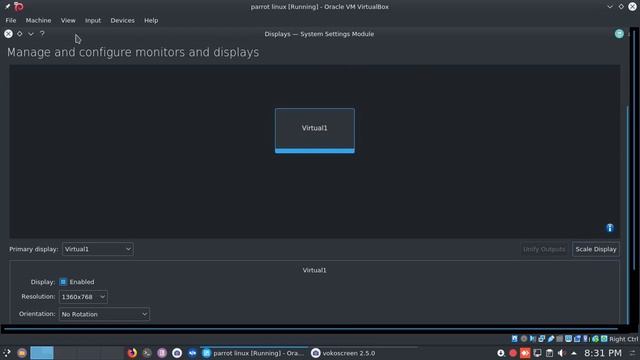Click the blue info icon in monitor preview area

coord(610,228)
